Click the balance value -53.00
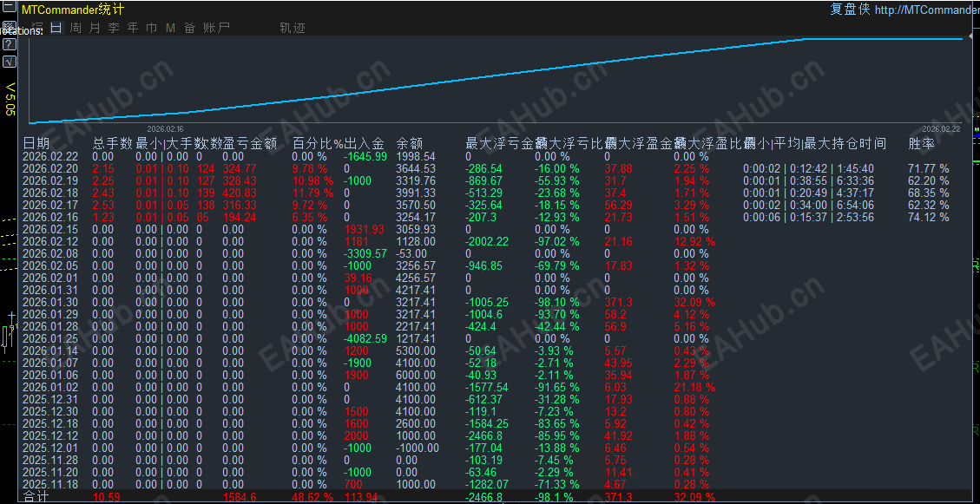 (411, 253)
